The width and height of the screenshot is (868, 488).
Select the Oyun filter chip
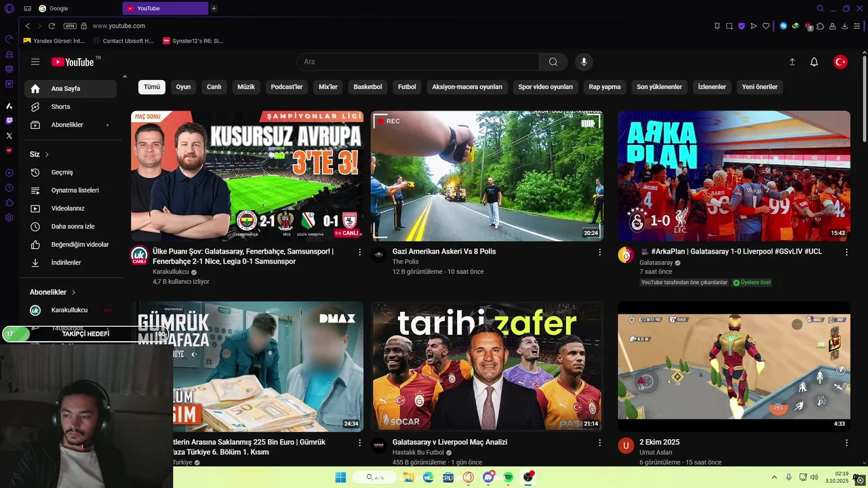(x=183, y=87)
